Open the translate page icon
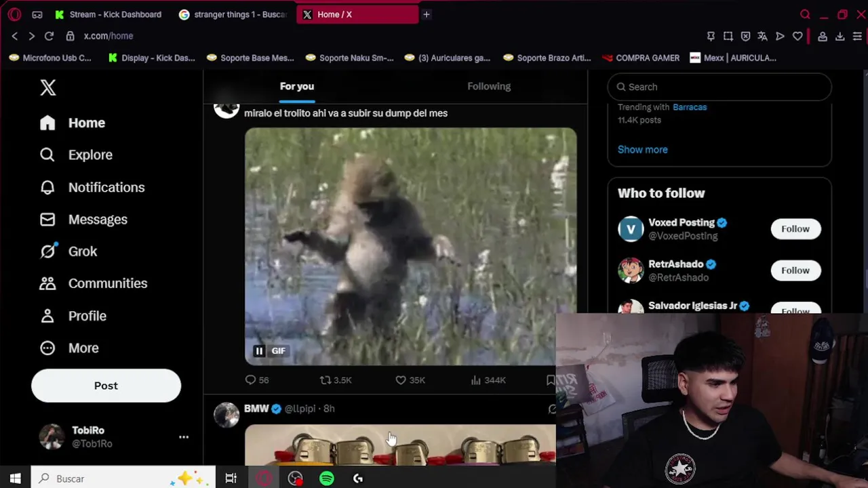 click(762, 36)
